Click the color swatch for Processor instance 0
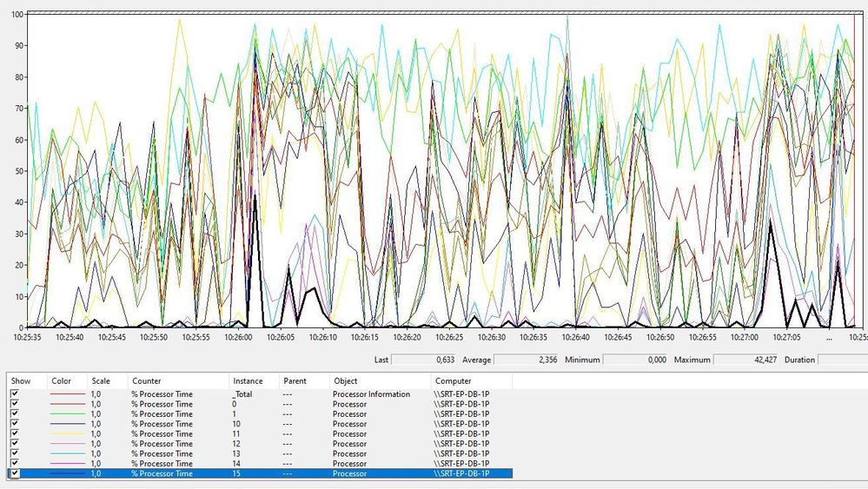Screen dimensions: 868x489 pos(68,404)
